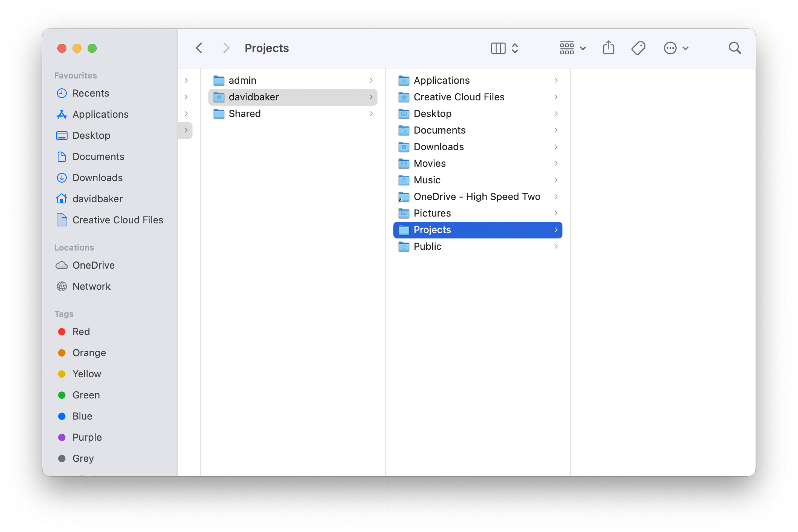The height and width of the screenshot is (532, 798).
Task: Open the davidbaker home folder in sidebar
Action: pyautogui.click(x=97, y=199)
